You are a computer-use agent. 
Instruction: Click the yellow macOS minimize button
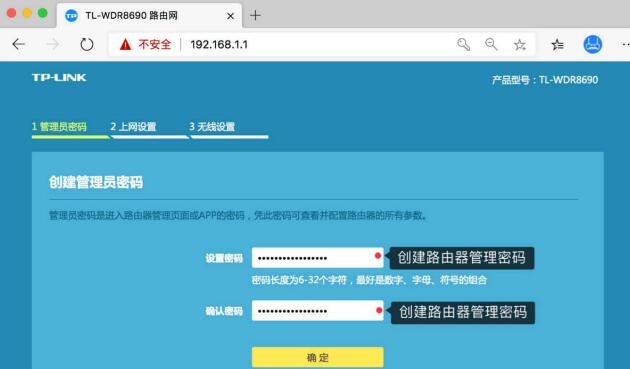[27, 13]
